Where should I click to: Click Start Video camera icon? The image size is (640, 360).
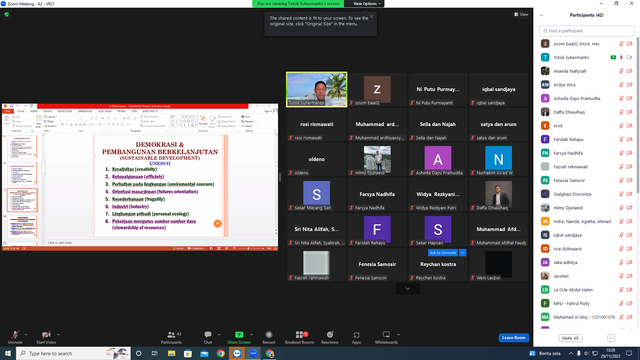point(46,335)
